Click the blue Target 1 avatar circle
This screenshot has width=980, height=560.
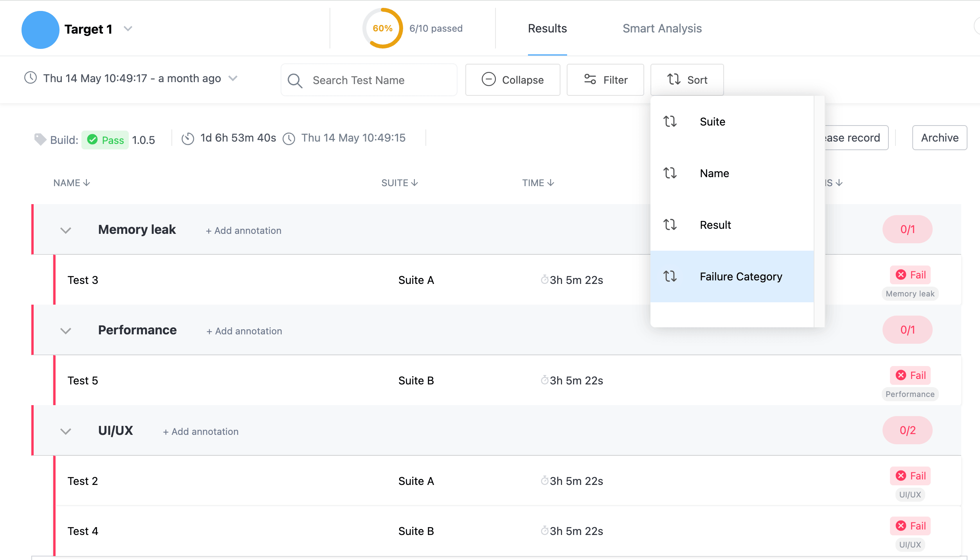40,30
